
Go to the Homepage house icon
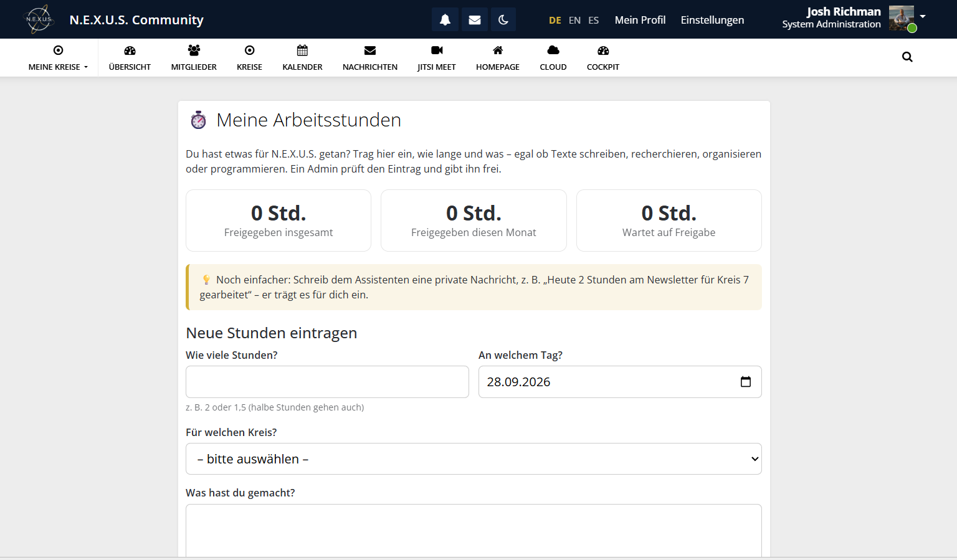[x=498, y=50]
